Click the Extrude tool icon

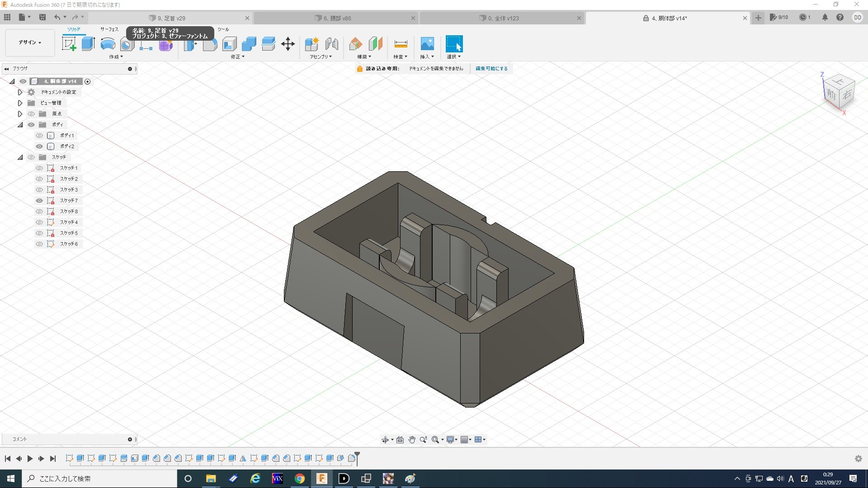[x=88, y=44]
